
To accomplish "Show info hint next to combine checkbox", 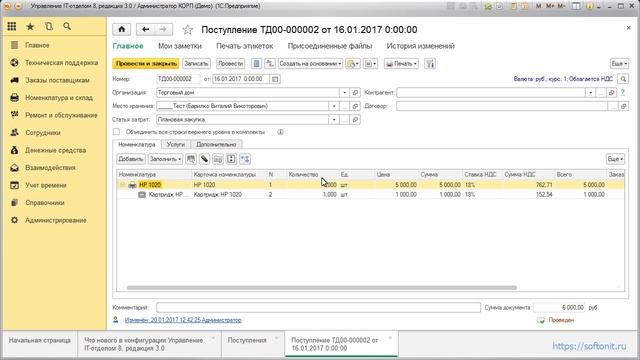I will [280, 132].
